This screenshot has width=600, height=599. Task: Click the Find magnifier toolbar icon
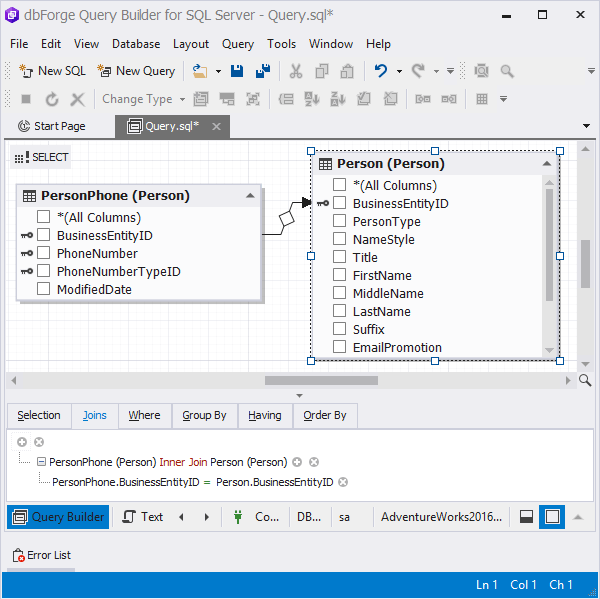click(507, 71)
